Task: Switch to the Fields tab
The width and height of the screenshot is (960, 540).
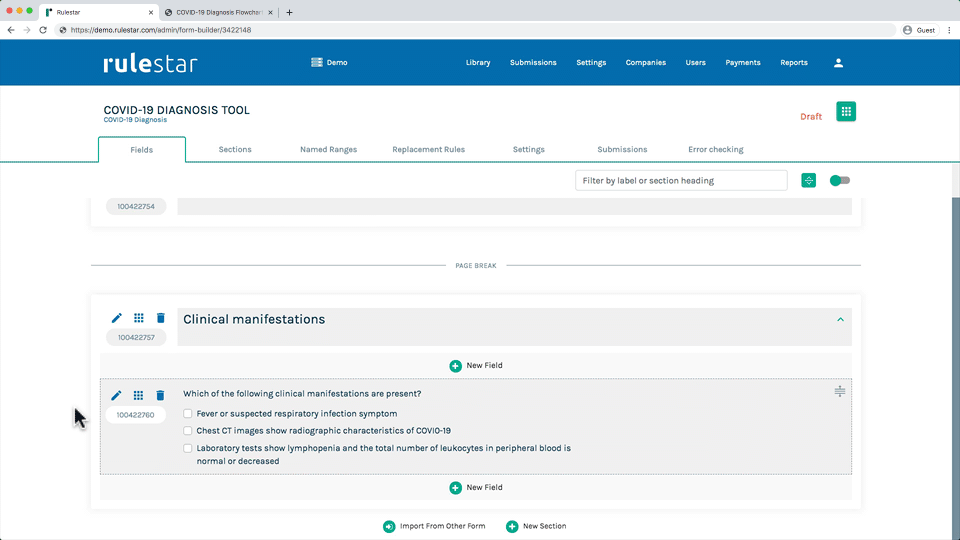Action: coord(141,149)
